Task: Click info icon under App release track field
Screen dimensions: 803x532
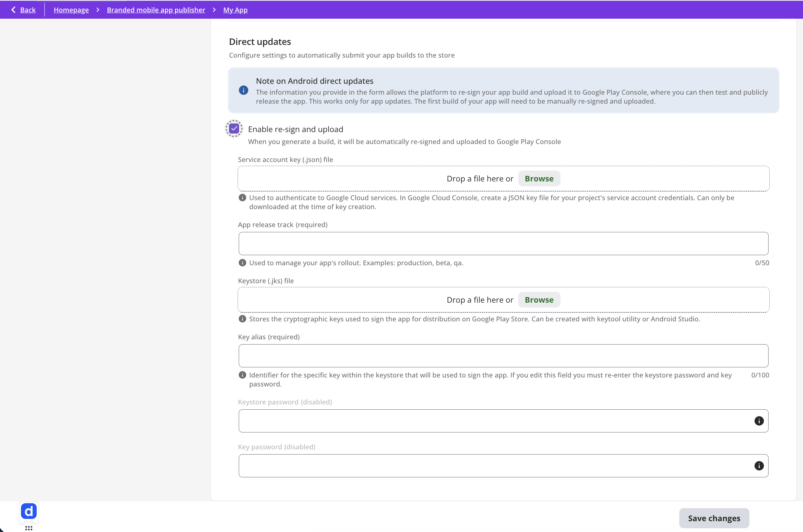Action: (x=242, y=263)
